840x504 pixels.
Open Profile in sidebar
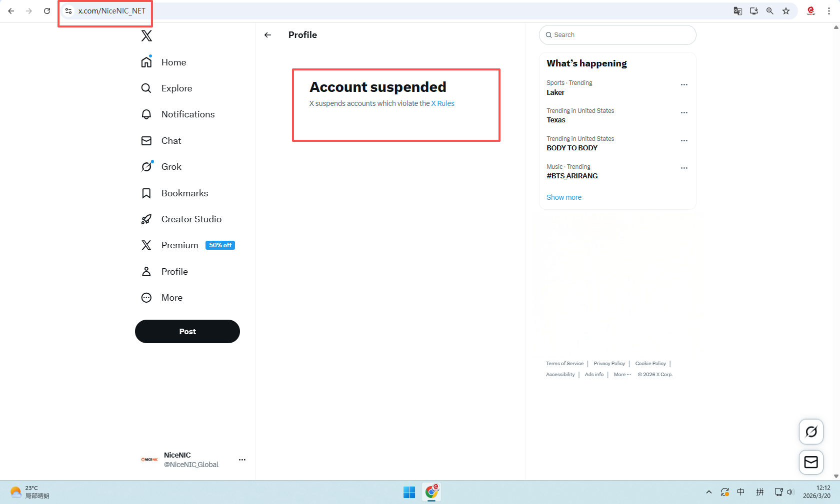(165, 272)
